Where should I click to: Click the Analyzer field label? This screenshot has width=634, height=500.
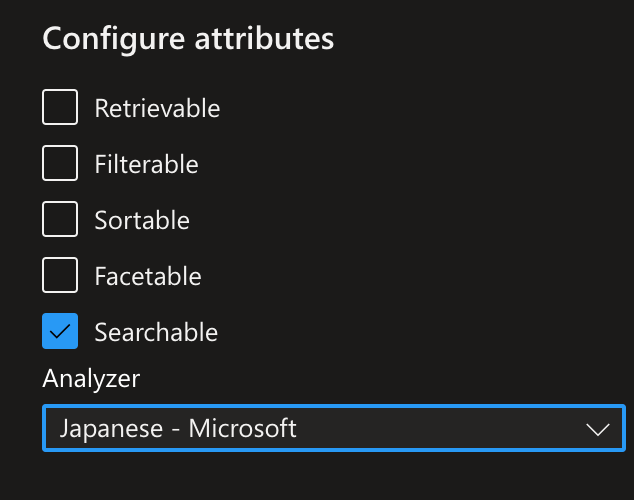point(91,379)
